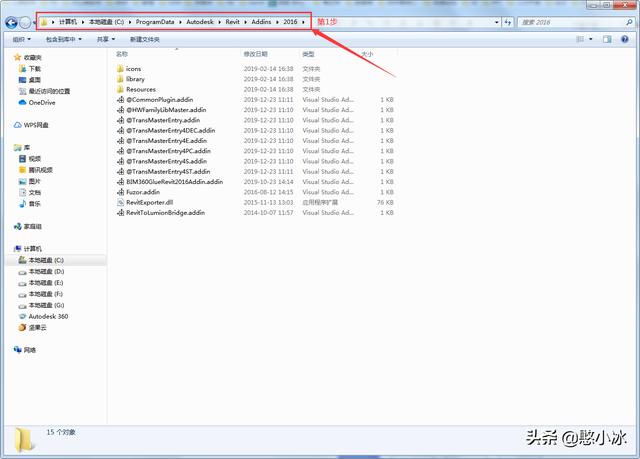Click 计算机 in the address path
Screen dimensions: 640x459
pyautogui.click(x=68, y=22)
